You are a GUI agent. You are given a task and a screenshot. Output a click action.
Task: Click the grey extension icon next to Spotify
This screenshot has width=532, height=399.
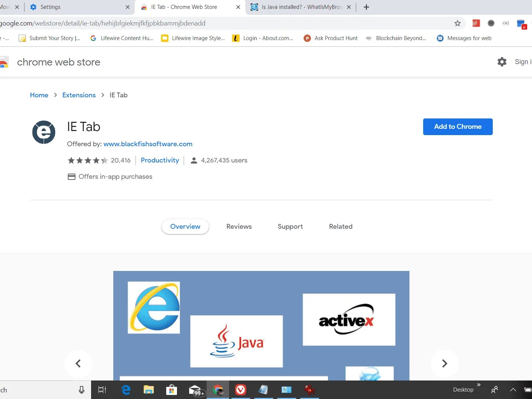(506, 23)
